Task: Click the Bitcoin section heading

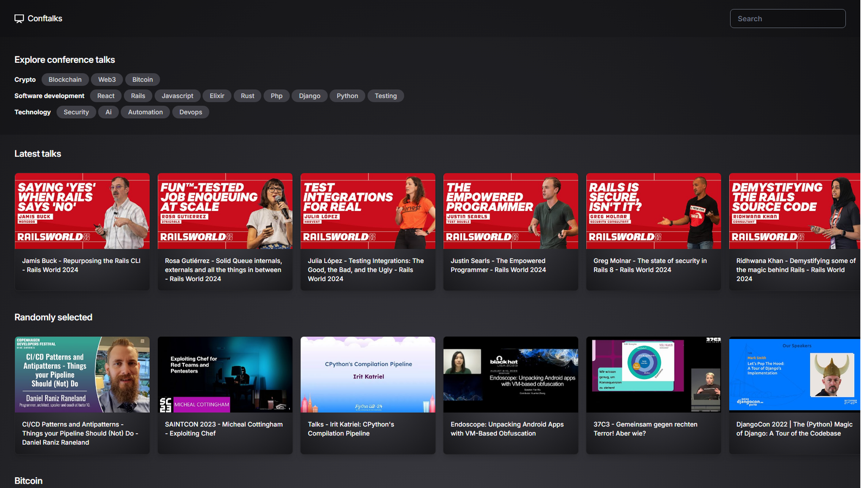Action: (28, 481)
